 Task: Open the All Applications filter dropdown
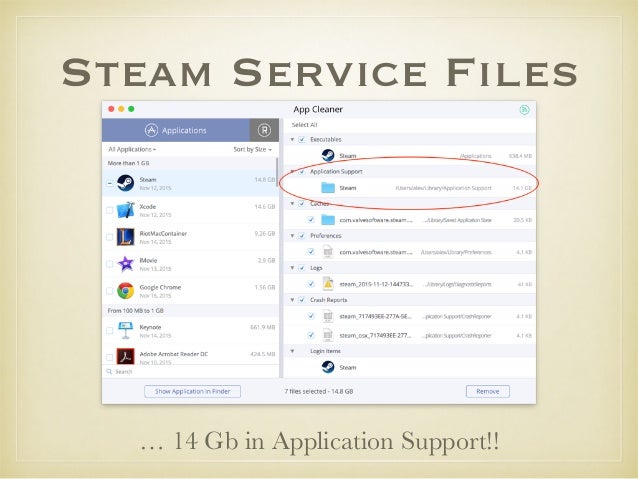click(x=132, y=149)
